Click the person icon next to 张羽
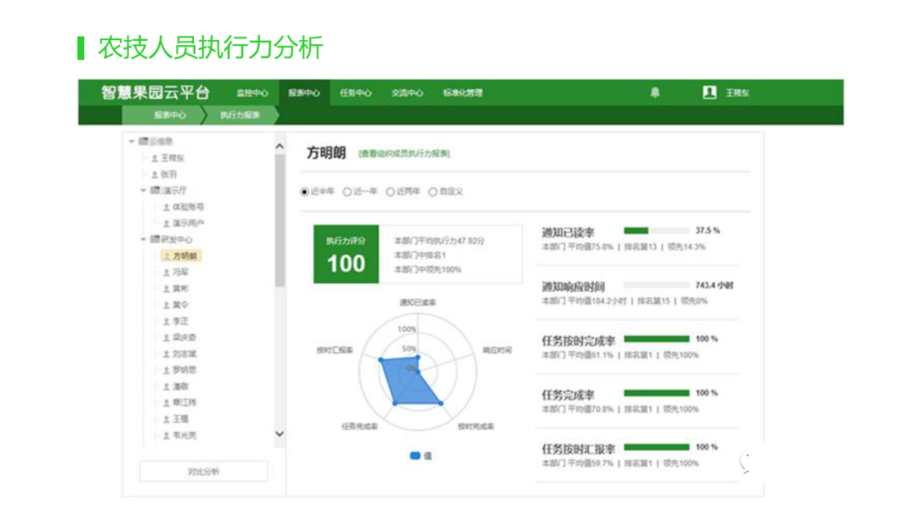The width and height of the screenshot is (900, 506). (155, 174)
